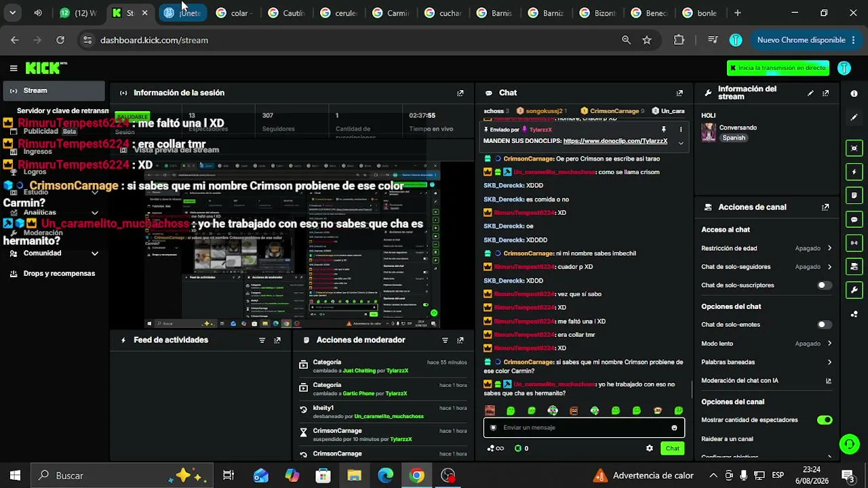868x488 pixels.
Task: Switch to the 'Bizont' Google tab
Action: 599,13
